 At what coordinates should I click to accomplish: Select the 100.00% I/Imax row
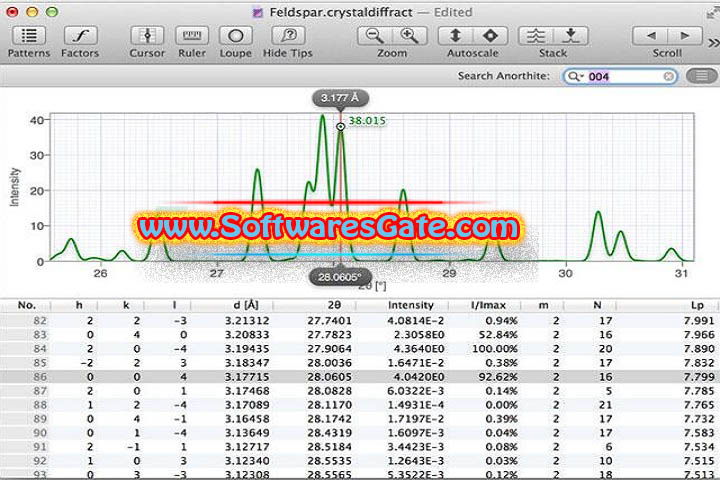coord(360,349)
